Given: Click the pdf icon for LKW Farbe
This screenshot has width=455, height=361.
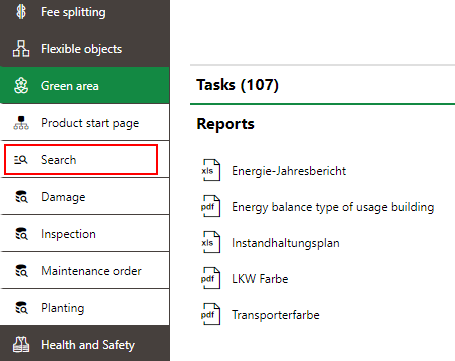Looking at the screenshot, I should pyautogui.click(x=211, y=278).
